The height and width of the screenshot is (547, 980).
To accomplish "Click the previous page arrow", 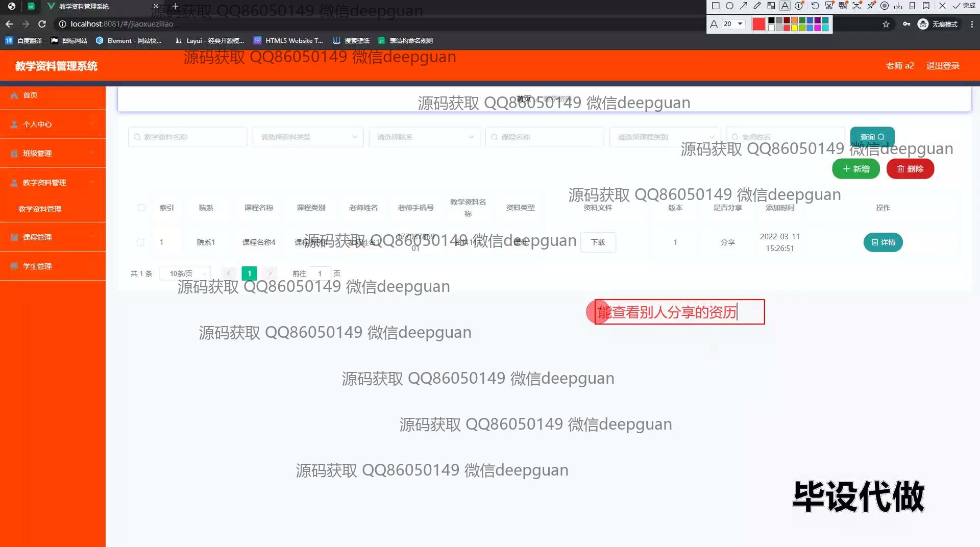I will tap(229, 273).
